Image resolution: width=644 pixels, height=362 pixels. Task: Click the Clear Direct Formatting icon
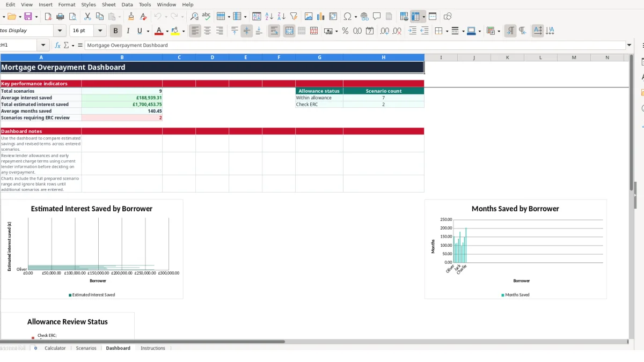pyautogui.click(x=143, y=17)
